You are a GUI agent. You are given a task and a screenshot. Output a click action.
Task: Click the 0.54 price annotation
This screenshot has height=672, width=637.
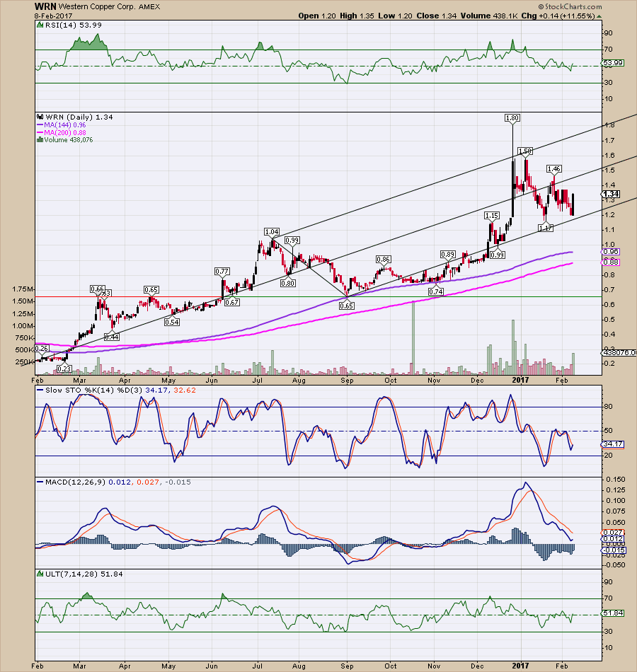click(171, 322)
